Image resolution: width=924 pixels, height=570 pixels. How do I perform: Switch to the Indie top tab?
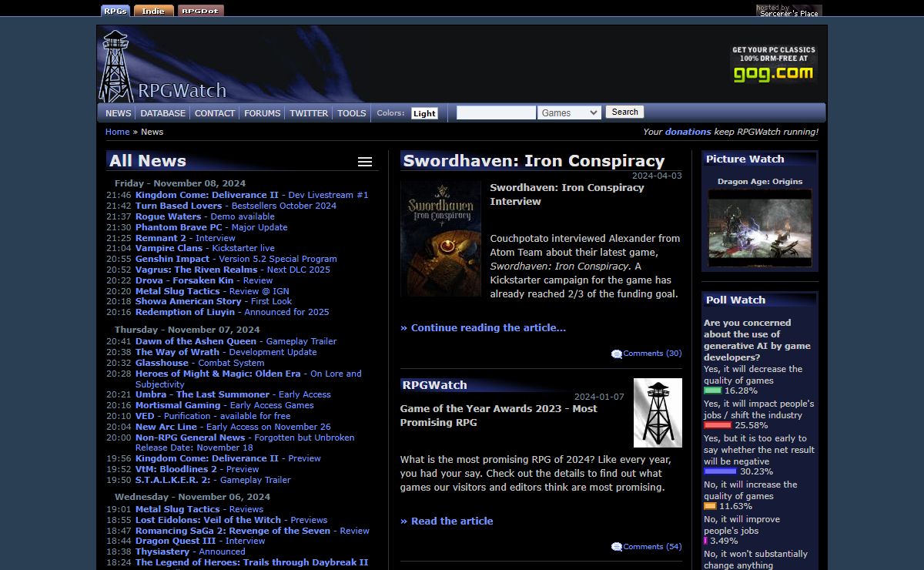pyautogui.click(x=154, y=11)
